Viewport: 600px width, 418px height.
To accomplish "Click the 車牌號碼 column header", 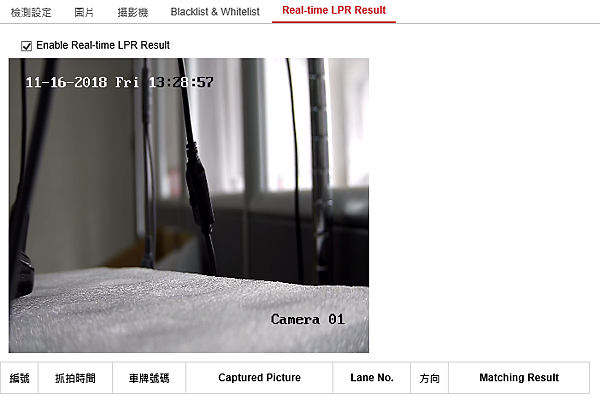I will pyautogui.click(x=149, y=378).
